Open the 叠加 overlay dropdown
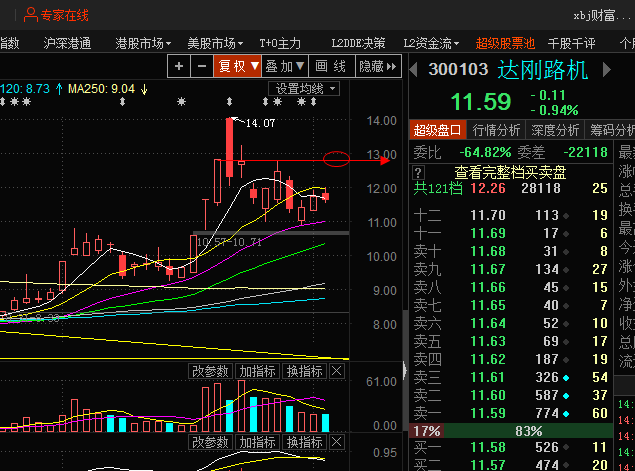This screenshot has width=635, height=471. tap(285, 66)
